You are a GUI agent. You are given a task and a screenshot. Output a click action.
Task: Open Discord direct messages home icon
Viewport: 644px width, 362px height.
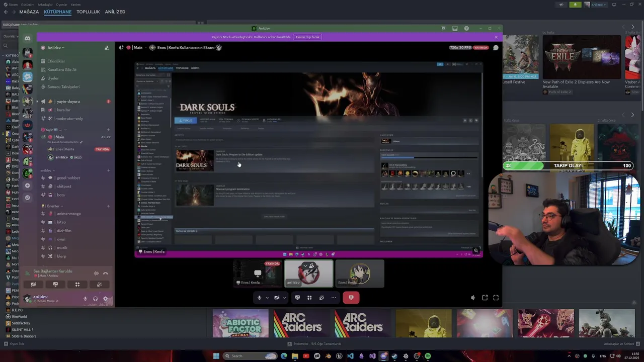(28, 38)
